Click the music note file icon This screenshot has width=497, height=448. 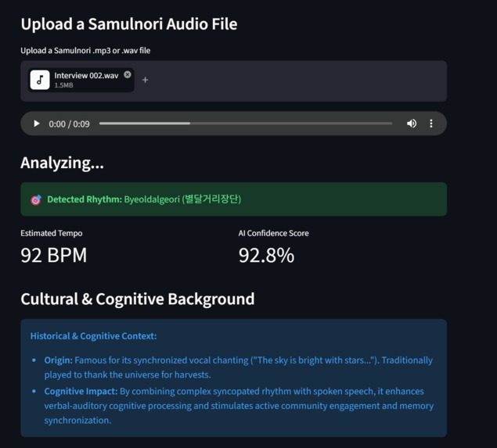[x=40, y=80]
